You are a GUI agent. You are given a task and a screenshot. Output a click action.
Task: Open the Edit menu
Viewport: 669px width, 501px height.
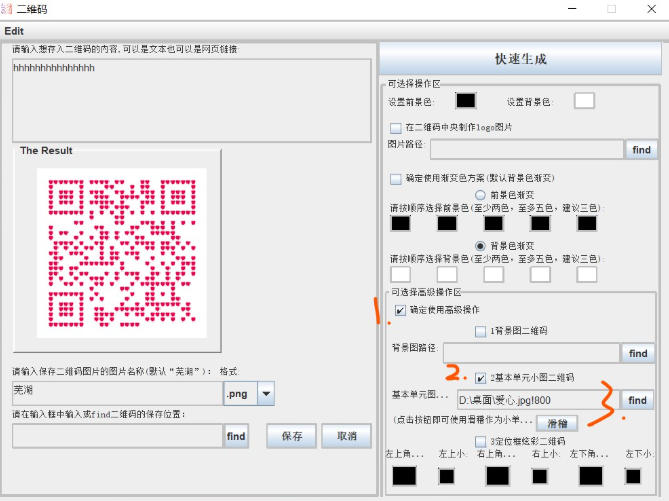click(14, 31)
